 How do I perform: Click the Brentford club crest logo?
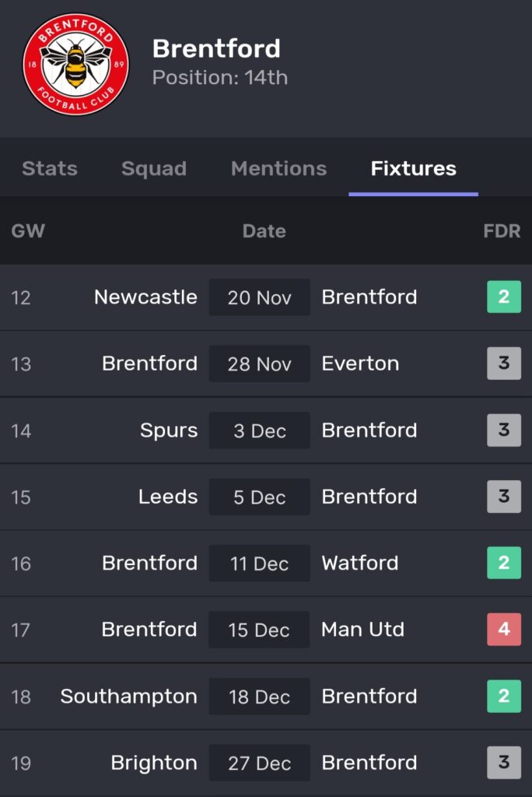(x=75, y=64)
